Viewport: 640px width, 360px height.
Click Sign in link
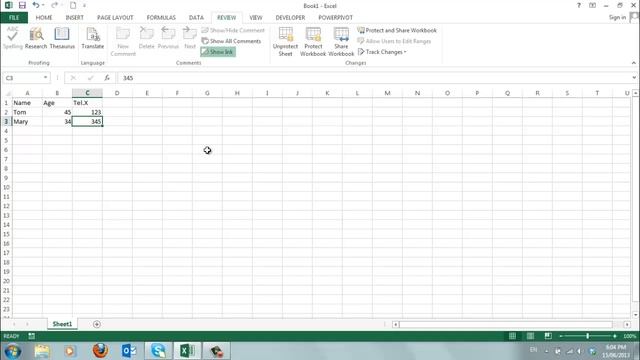(617, 17)
